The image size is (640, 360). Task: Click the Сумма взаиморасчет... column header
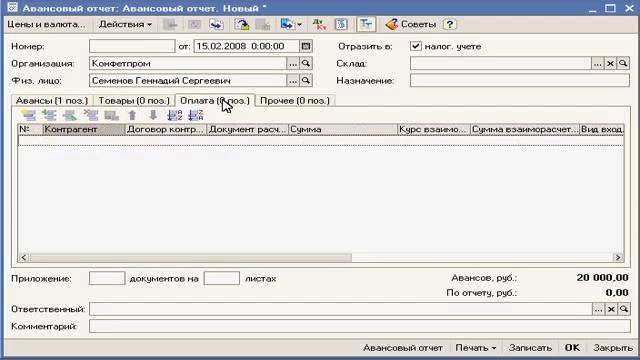pyautogui.click(x=525, y=129)
